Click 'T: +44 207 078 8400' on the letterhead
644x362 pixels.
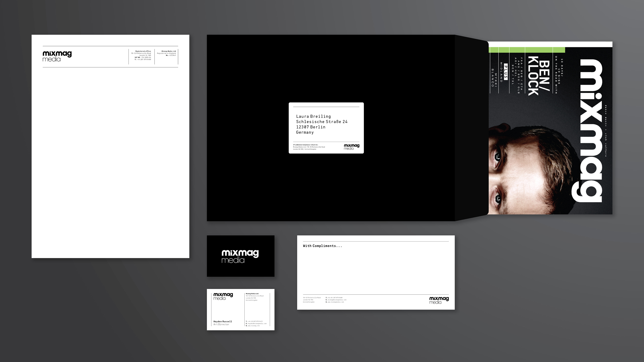click(143, 60)
